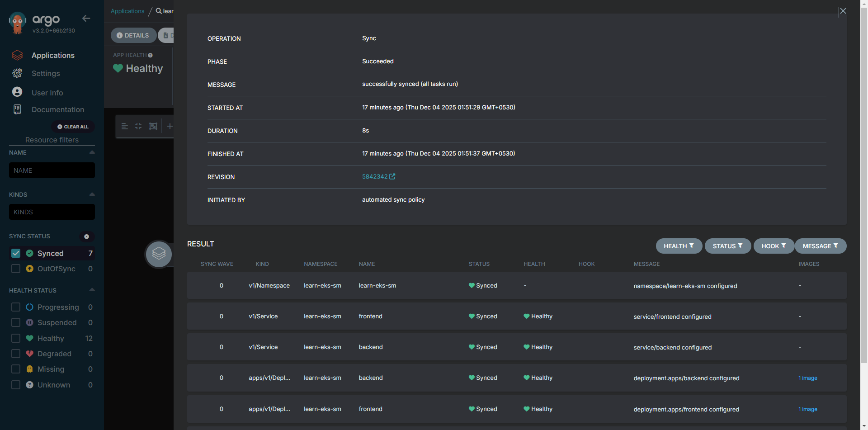This screenshot has width=868, height=430.
Task: Open User Info from the sidebar
Action: [47, 92]
